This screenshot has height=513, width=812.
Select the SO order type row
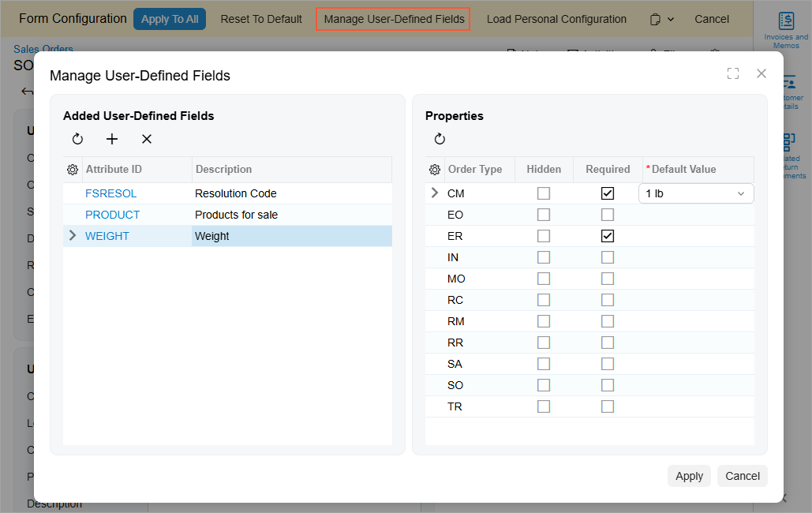455,385
